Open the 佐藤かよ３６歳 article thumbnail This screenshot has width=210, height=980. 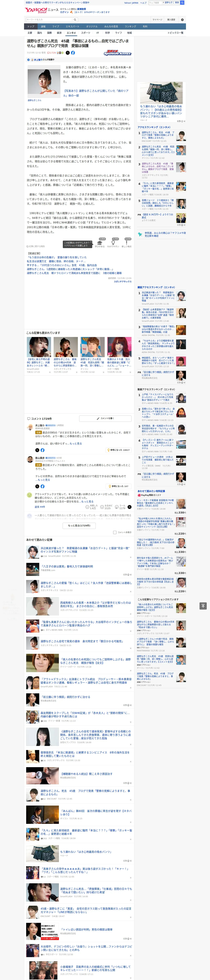[119, 347]
